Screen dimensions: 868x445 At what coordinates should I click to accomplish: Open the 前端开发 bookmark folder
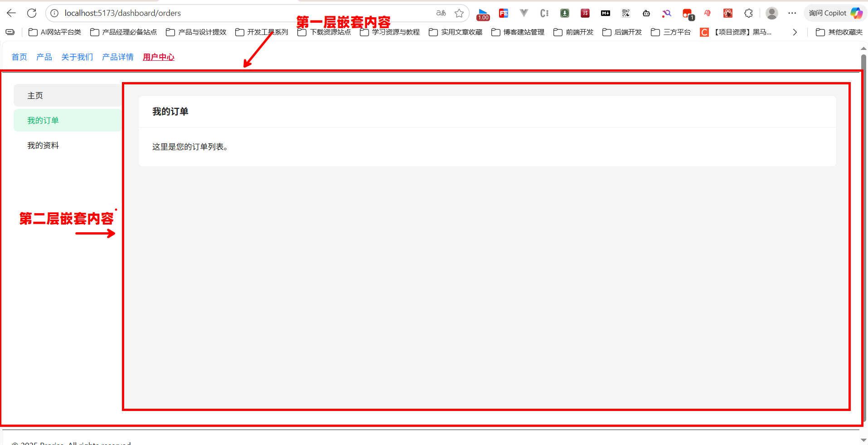pyautogui.click(x=574, y=32)
